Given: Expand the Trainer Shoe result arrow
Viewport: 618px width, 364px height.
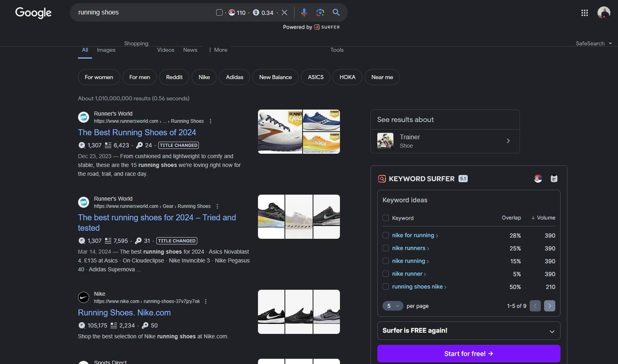Looking at the screenshot, I should coord(508,141).
